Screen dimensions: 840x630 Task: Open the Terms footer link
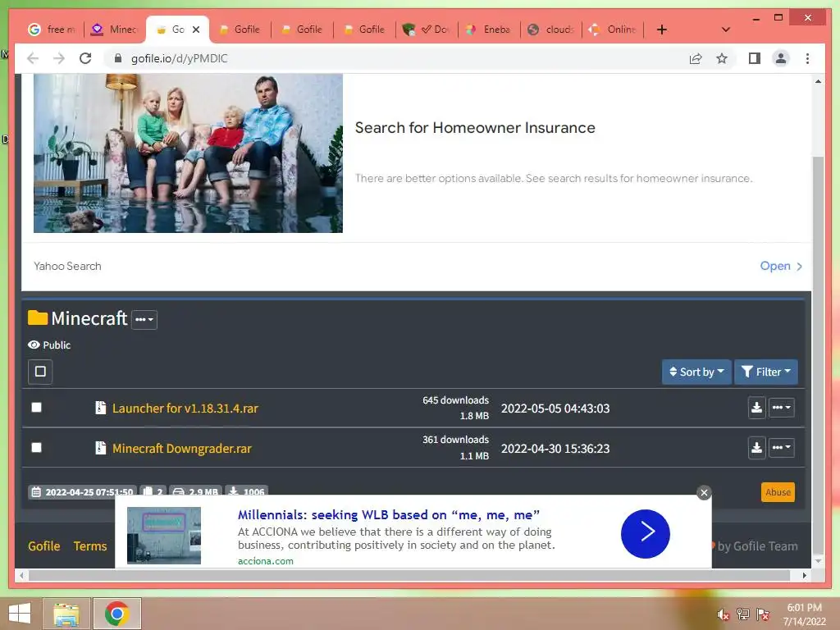tap(90, 546)
